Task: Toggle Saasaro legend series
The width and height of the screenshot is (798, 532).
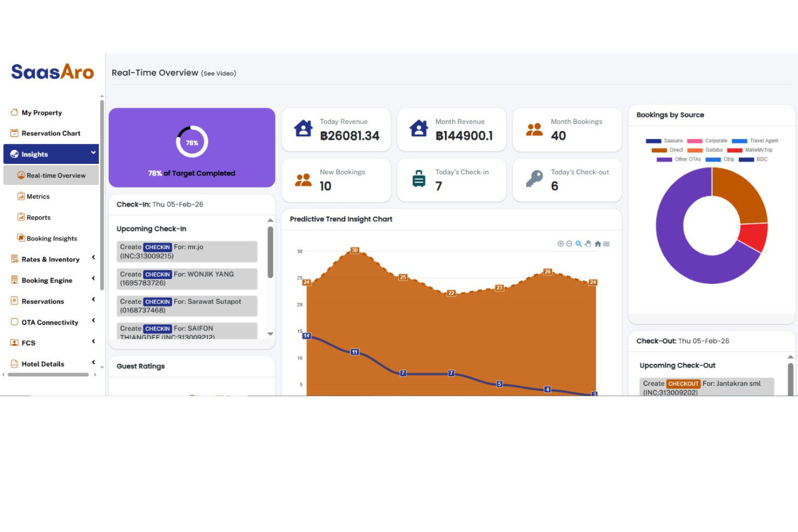Action: tap(664, 141)
